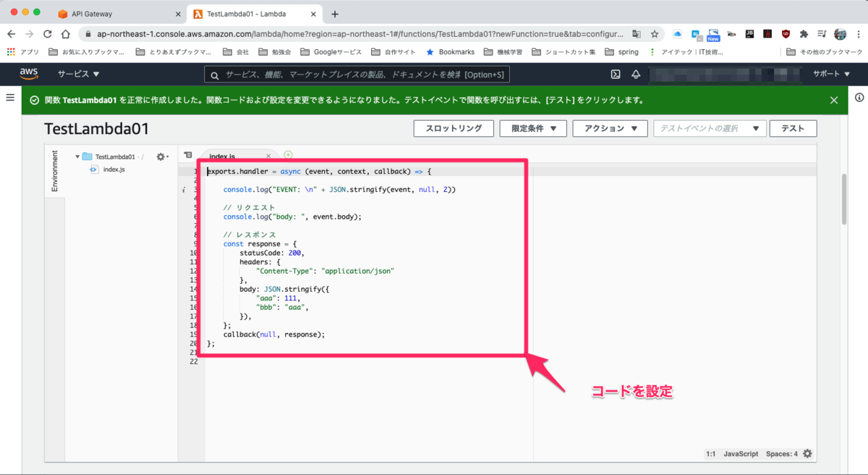
Task: Click the page vertical scrollbar
Action: tap(843, 199)
